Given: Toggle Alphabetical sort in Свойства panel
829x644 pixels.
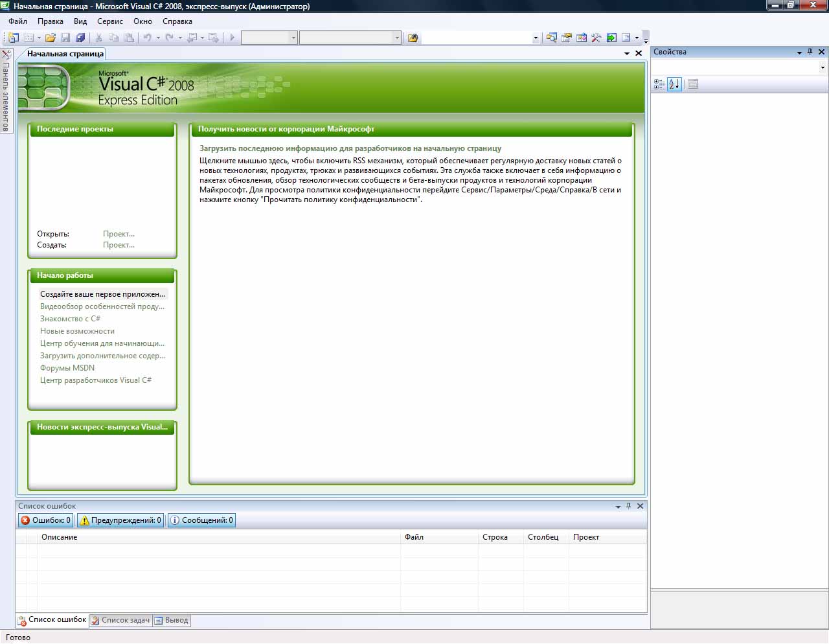Looking at the screenshot, I should coord(674,84).
